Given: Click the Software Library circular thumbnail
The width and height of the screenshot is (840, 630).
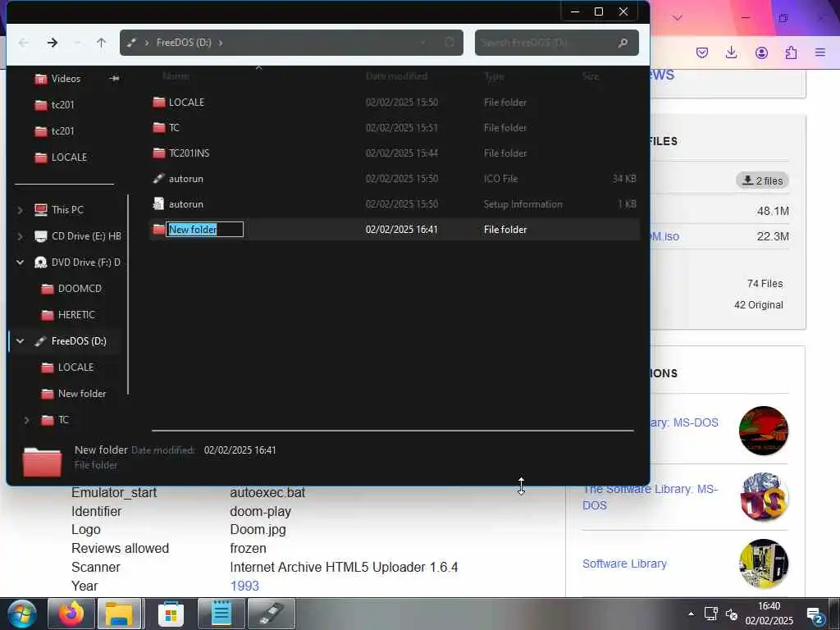Looking at the screenshot, I should coord(764,564).
